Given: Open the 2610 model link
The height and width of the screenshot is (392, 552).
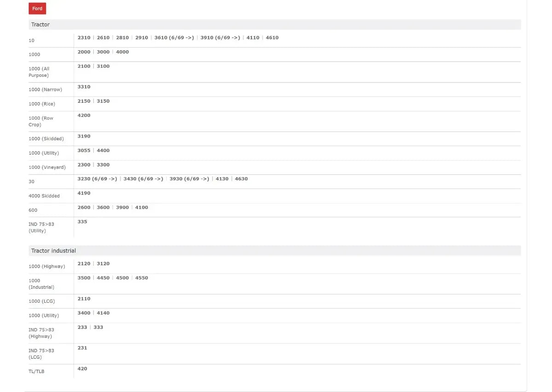Looking at the screenshot, I should (x=103, y=38).
